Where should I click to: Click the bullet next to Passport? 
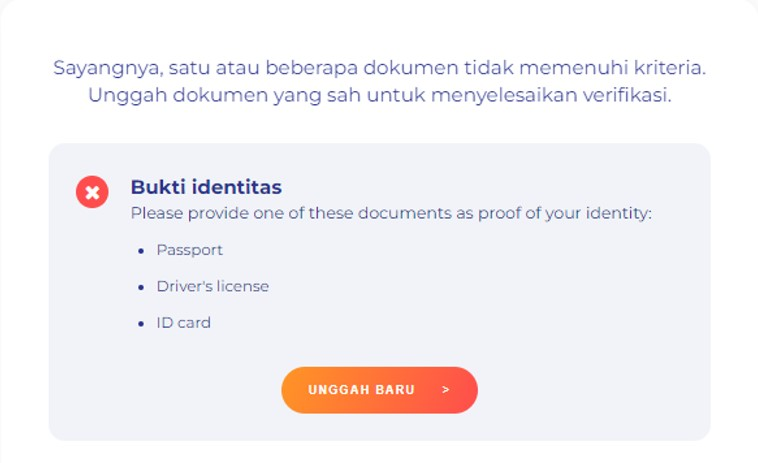tap(141, 251)
